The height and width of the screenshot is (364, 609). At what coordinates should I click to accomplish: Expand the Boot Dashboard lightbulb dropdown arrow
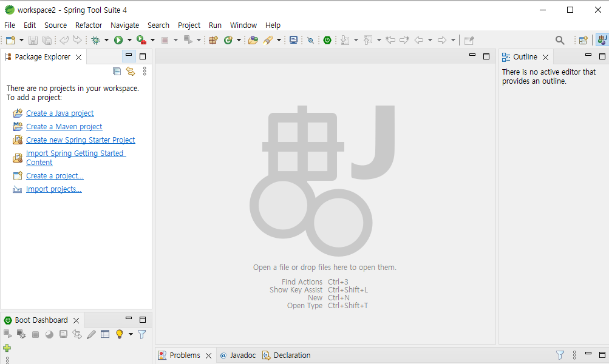131,334
